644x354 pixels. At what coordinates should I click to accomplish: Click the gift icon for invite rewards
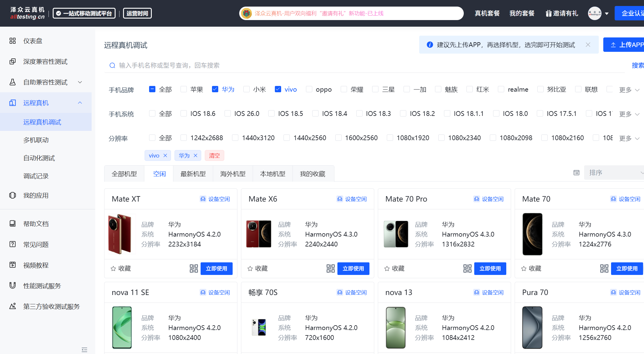click(548, 13)
